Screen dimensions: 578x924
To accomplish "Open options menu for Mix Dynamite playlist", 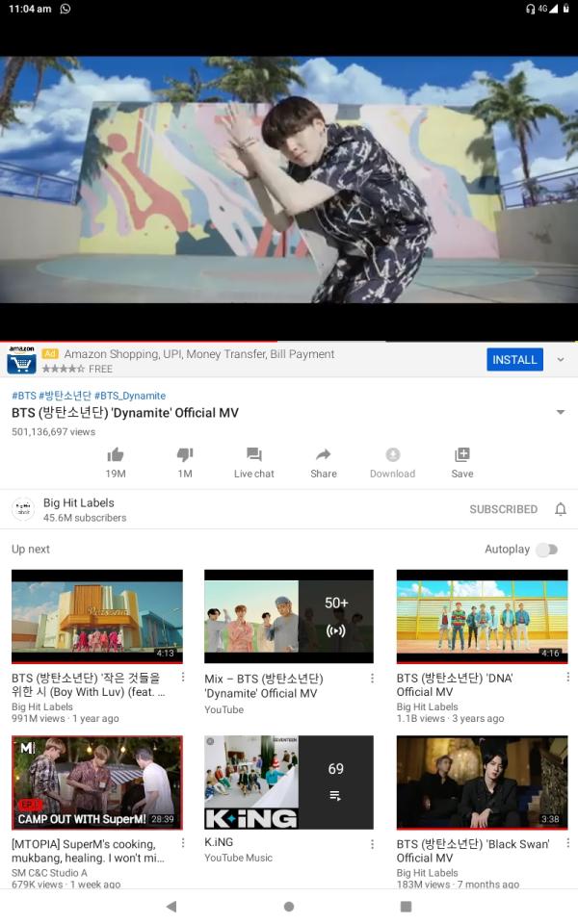I will pos(372,679).
